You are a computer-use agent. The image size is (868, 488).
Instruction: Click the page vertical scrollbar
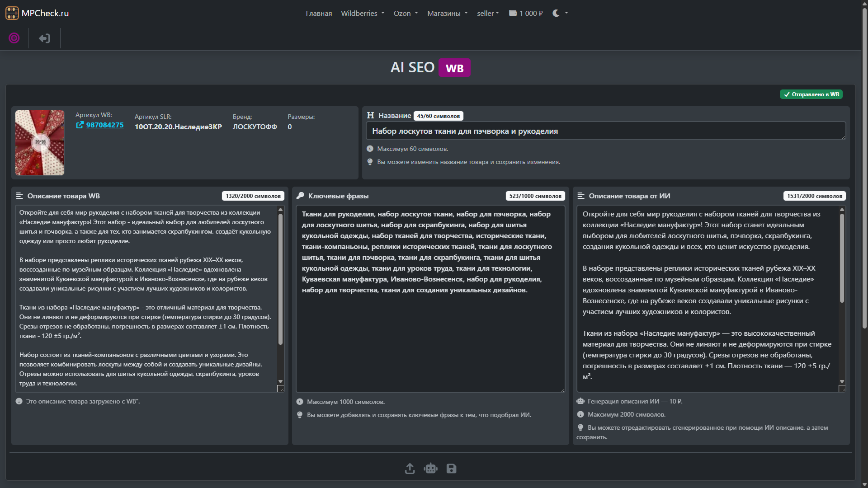pyautogui.click(x=864, y=167)
